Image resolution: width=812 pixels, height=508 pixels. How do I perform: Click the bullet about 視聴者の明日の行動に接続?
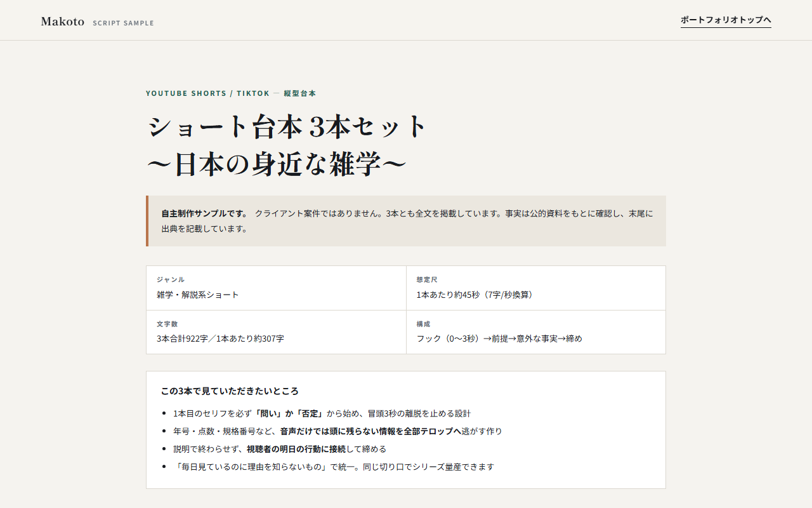coord(280,449)
